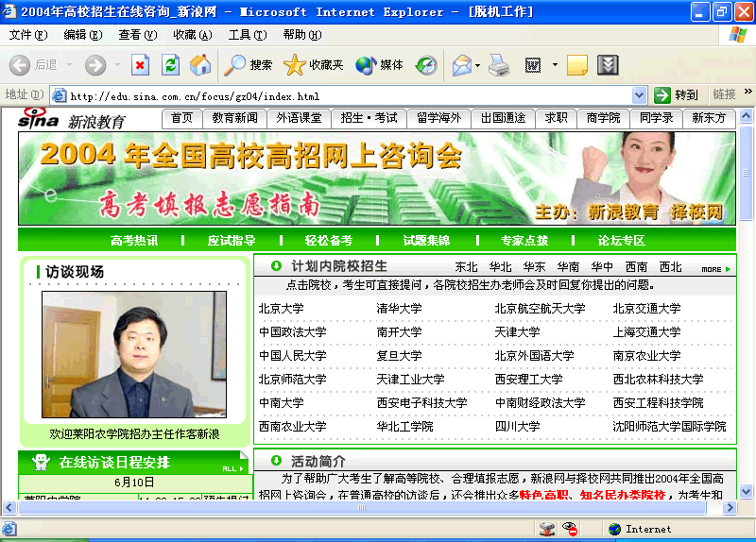This screenshot has width=756, height=542.
Task: Open the 帮助(H) menu
Action: click(302, 35)
